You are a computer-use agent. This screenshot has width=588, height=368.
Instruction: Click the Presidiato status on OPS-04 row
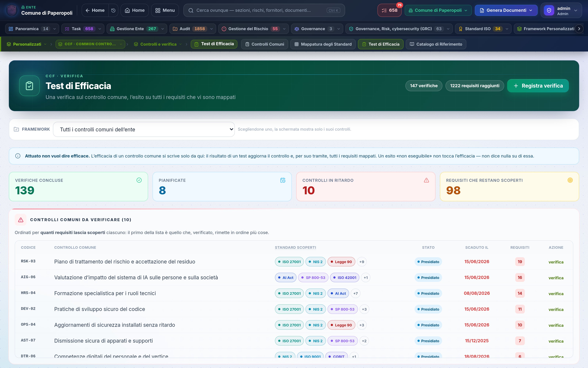(x=428, y=325)
